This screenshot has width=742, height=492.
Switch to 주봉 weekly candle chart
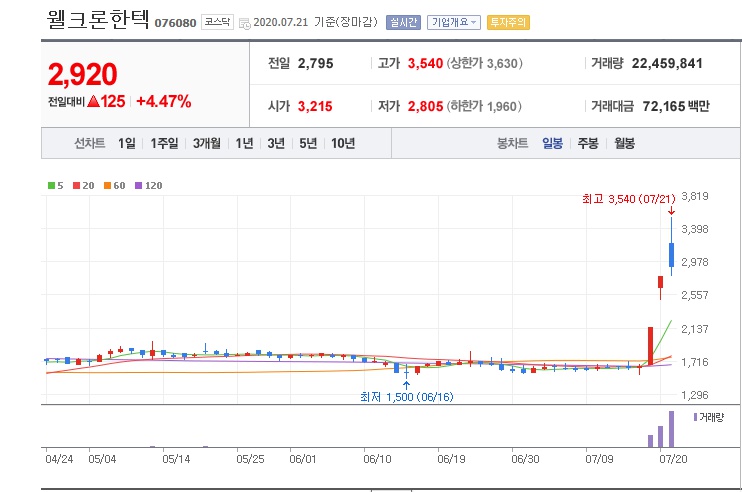pyautogui.click(x=588, y=143)
